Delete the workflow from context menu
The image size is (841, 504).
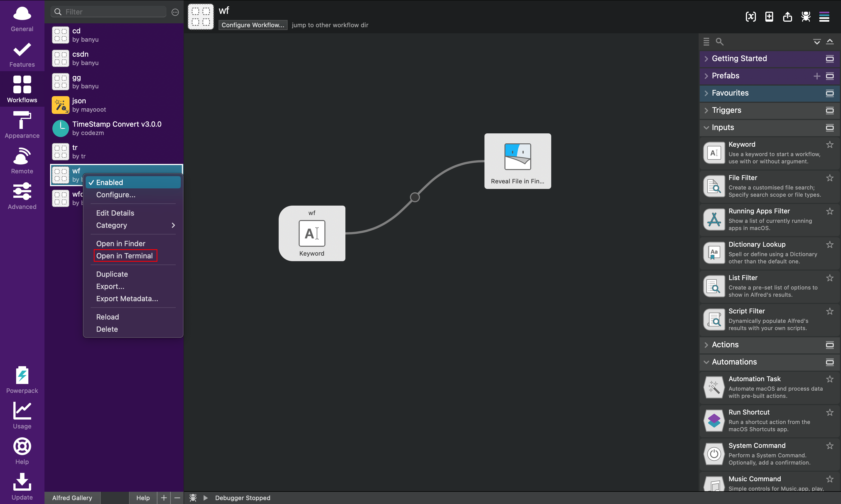point(133,329)
